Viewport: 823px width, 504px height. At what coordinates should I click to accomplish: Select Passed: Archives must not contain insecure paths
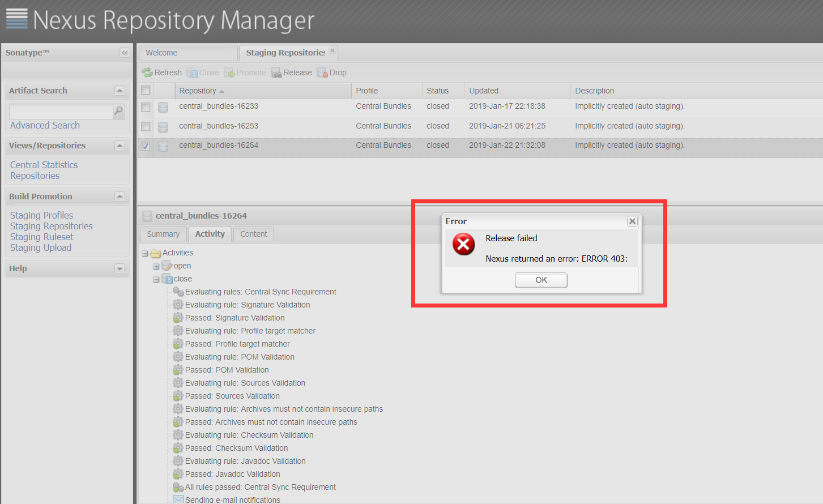click(x=271, y=422)
